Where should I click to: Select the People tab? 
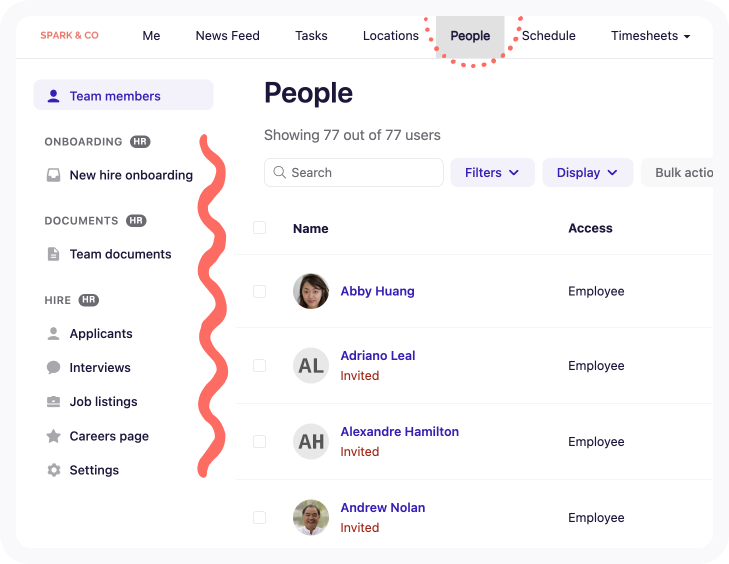click(x=470, y=36)
